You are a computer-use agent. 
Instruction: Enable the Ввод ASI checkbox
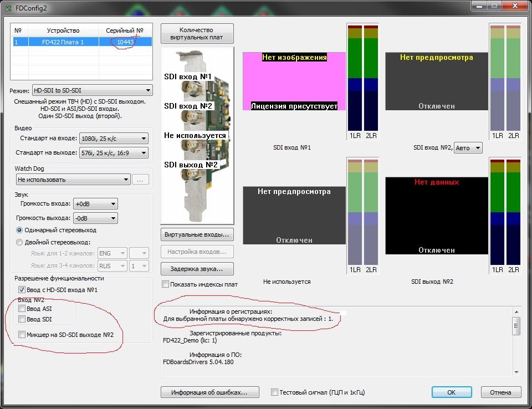tap(22, 309)
